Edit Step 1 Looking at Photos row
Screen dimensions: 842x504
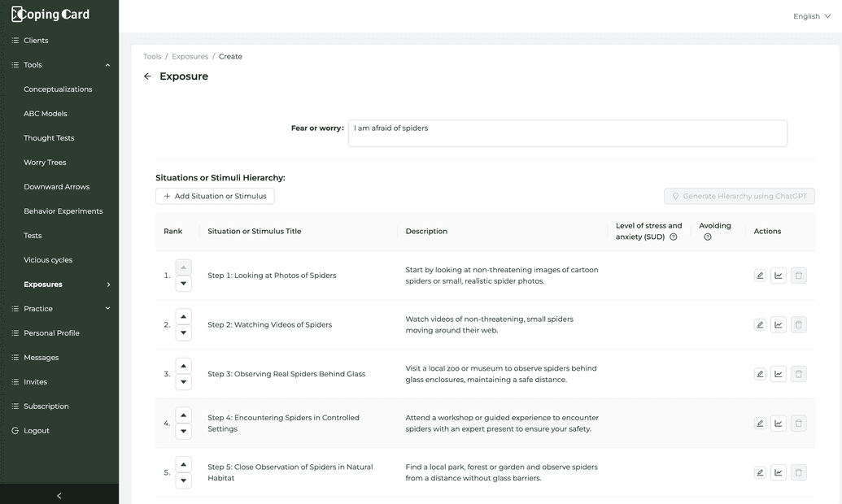[760, 276]
